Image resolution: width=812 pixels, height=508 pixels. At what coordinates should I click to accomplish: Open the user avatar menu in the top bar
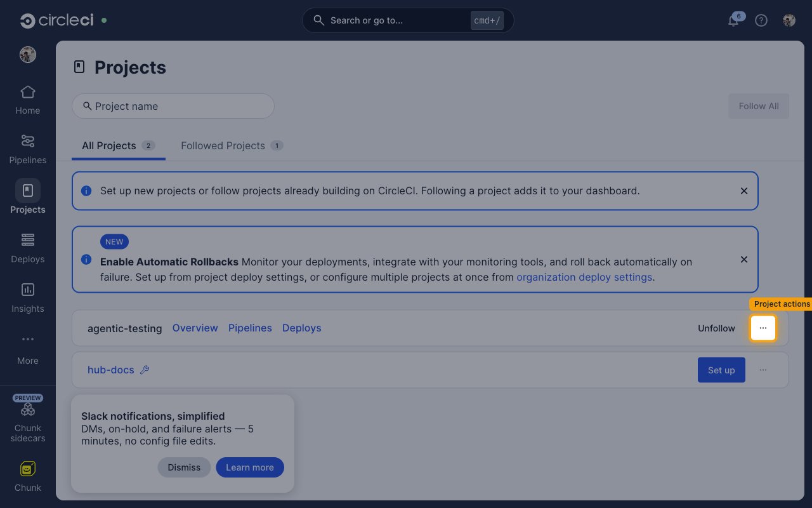[789, 20]
